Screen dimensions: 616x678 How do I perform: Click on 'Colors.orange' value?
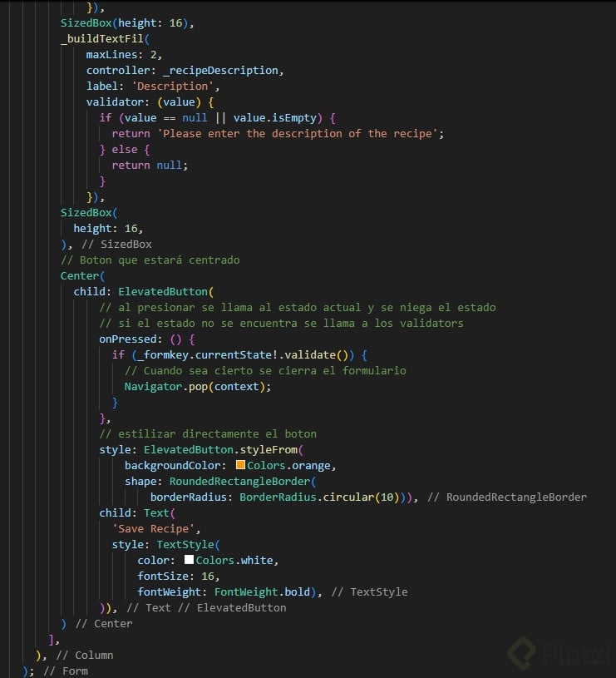click(289, 465)
